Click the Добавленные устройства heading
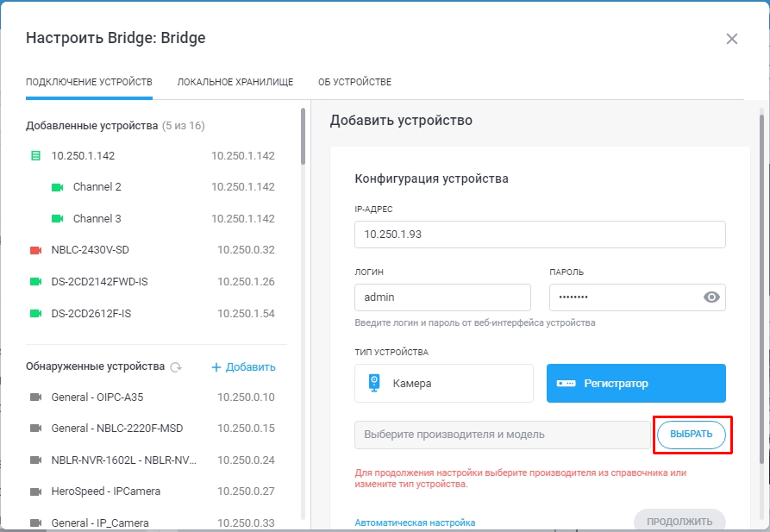The height and width of the screenshot is (532, 770). point(91,126)
